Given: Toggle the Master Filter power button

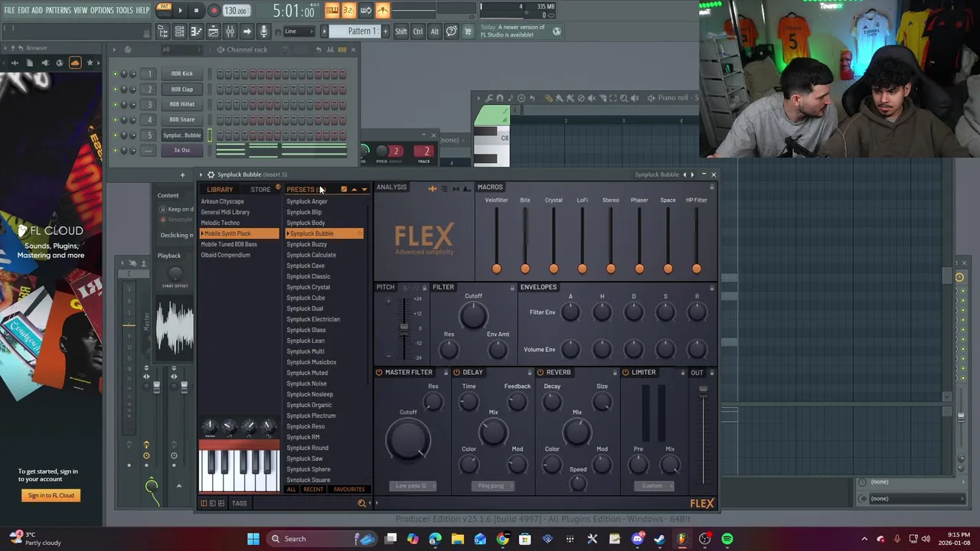Looking at the screenshot, I should pos(379,373).
